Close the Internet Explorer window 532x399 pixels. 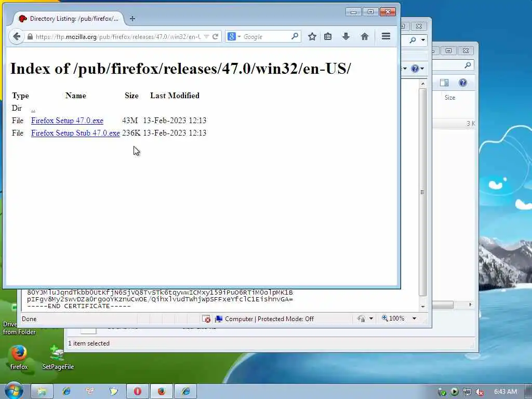click(x=419, y=26)
